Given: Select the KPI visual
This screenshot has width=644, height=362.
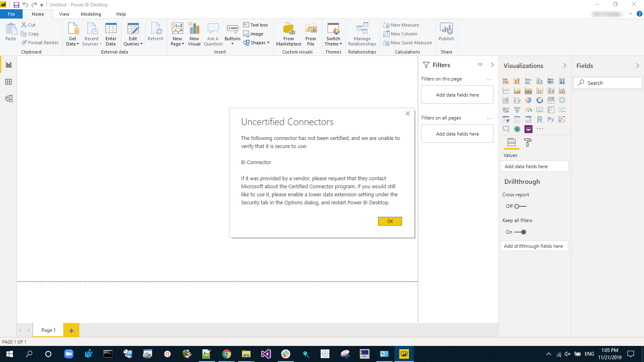Looking at the screenshot, I should coord(562,110).
